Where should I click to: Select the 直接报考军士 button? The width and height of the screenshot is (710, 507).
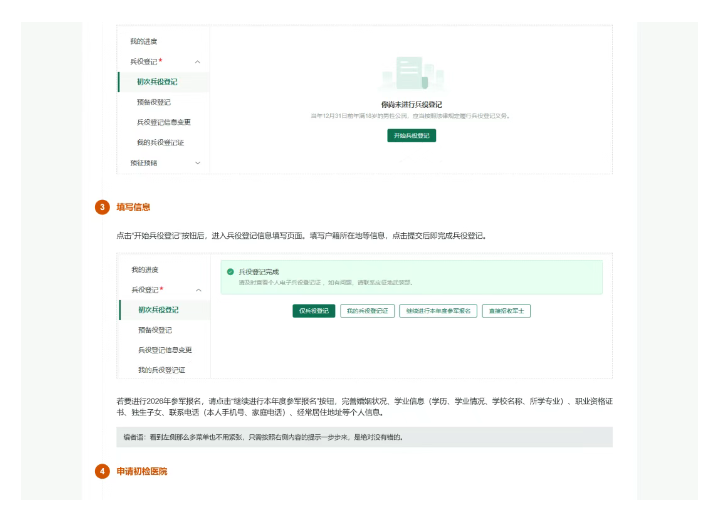[x=506, y=311]
